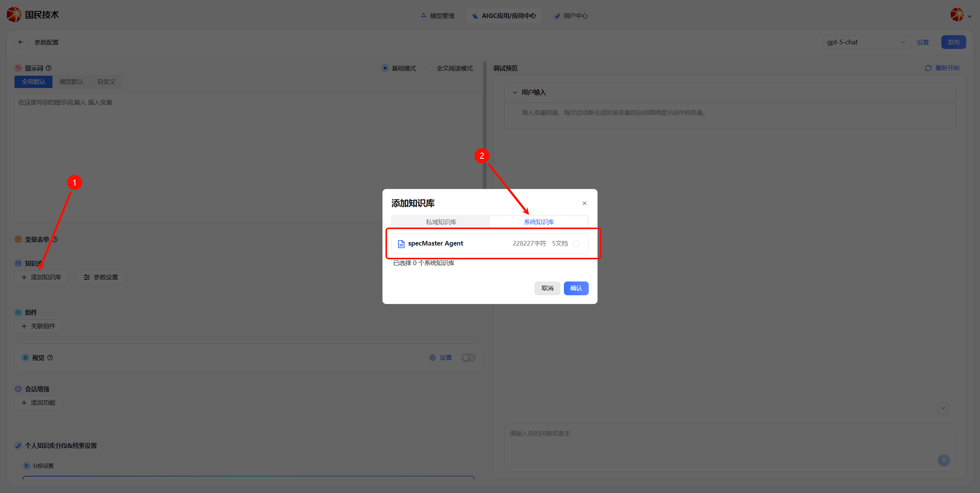980x493 pixels.
Task: Check the specMaster Agent checkbox
Action: [x=576, y=244]
